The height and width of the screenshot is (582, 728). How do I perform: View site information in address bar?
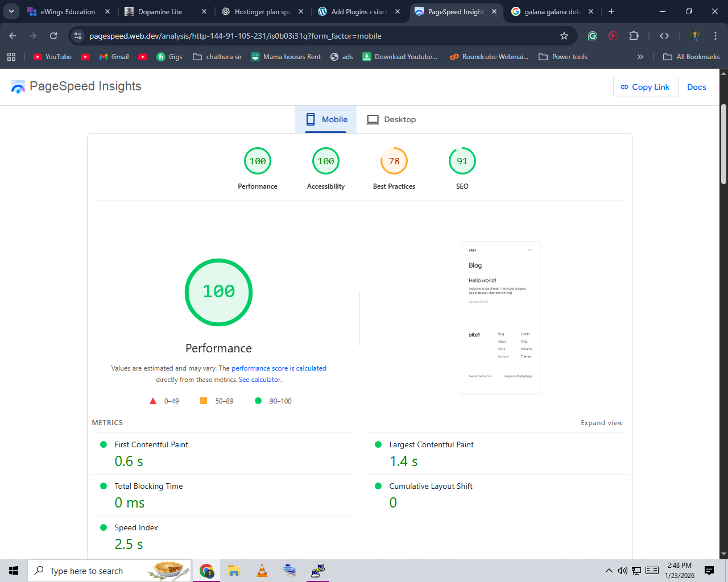tap(78, 36)
